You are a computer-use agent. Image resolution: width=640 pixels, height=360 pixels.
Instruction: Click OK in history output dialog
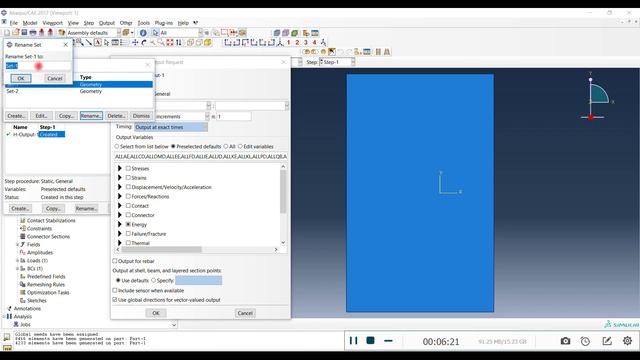[156, 313]
